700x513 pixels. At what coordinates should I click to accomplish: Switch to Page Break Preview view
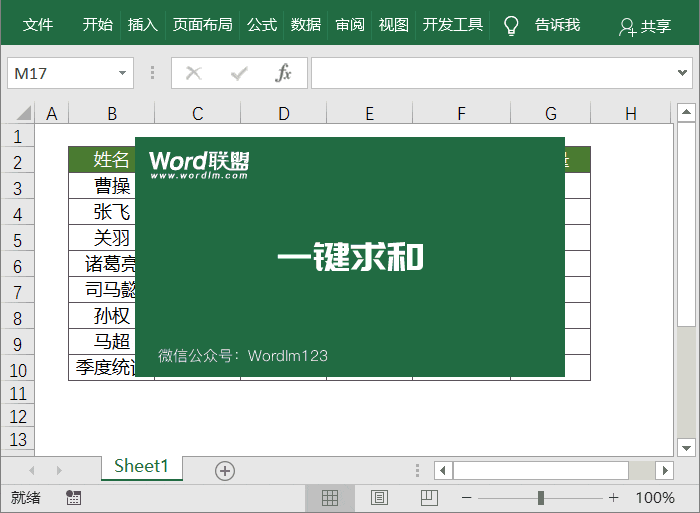click(428, 497)
